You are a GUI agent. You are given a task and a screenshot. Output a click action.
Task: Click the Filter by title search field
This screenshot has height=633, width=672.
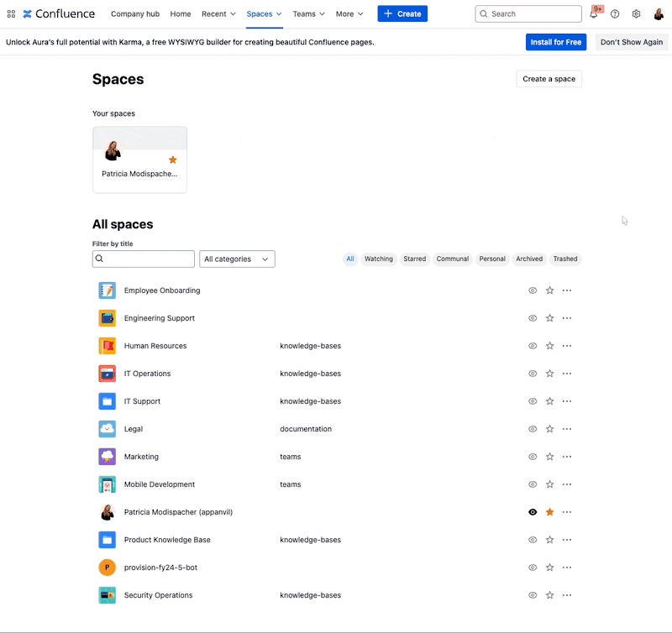[x=143, y=259]
